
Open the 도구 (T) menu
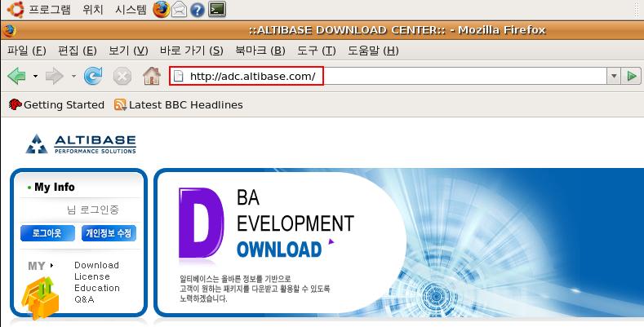[x=316, y=51]
